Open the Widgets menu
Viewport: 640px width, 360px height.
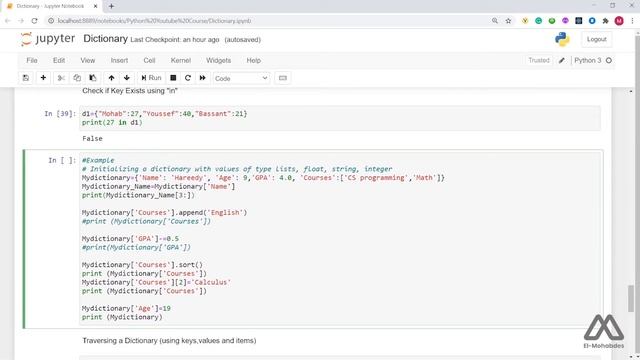(x=218, y=60)
